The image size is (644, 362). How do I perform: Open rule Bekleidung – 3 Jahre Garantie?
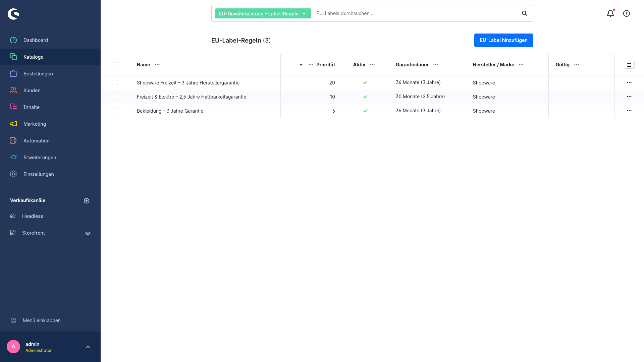[170, 111]
